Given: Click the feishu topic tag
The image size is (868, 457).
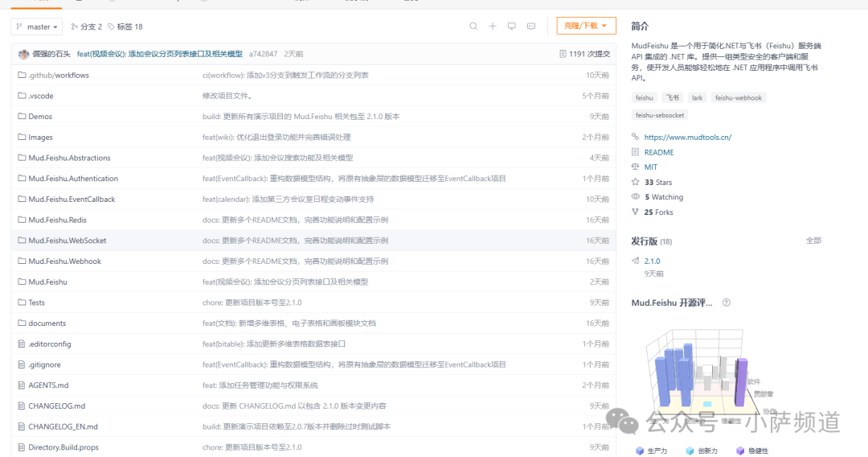Looking at the screenshot, I should click(644, 97).
